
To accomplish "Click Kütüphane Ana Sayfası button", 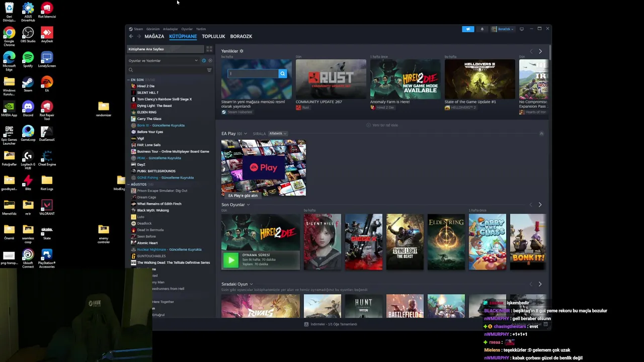I will click(166, 49).
